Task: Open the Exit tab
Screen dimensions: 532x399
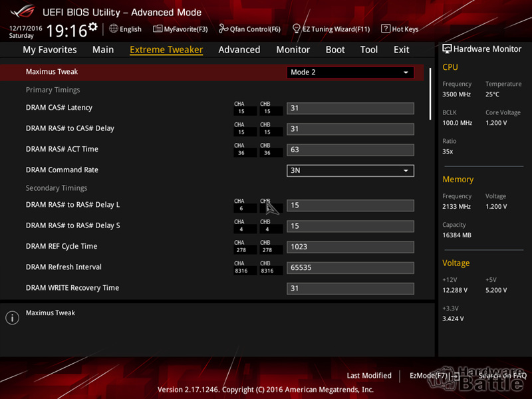Action: tap(402, 49)
